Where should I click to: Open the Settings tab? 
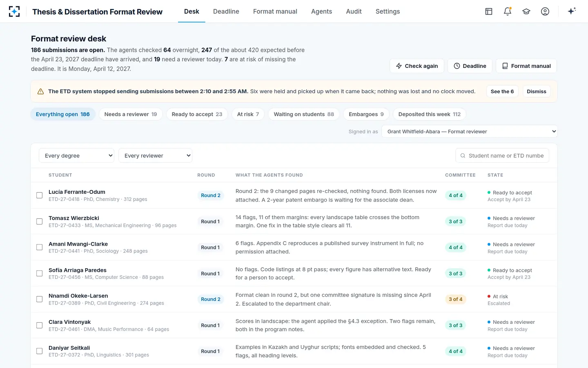[388, 11]
